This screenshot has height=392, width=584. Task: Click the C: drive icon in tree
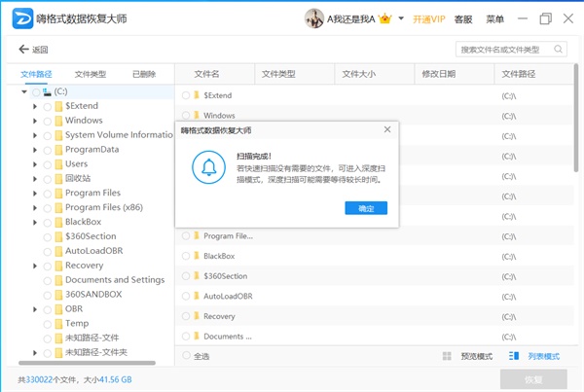click(x=47, y=91)
